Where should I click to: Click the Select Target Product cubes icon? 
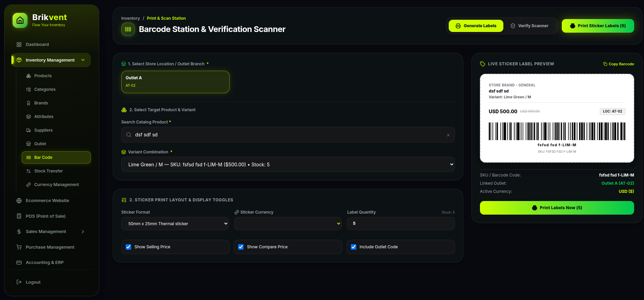[x=124, y=110]
